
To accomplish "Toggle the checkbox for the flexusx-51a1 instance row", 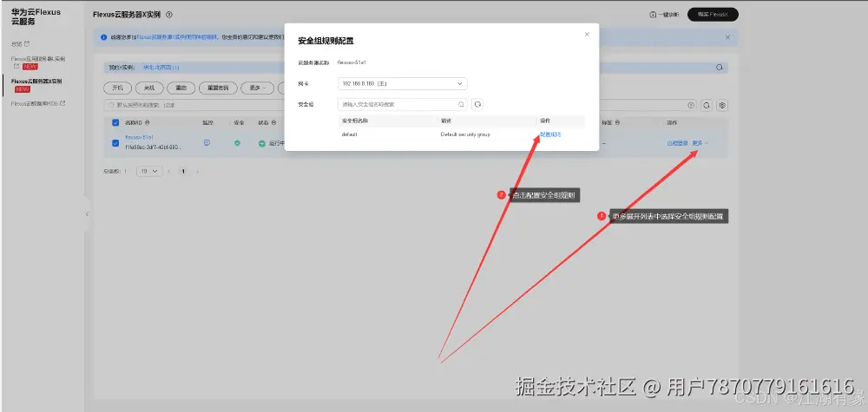I will click(x=115, y=142).
